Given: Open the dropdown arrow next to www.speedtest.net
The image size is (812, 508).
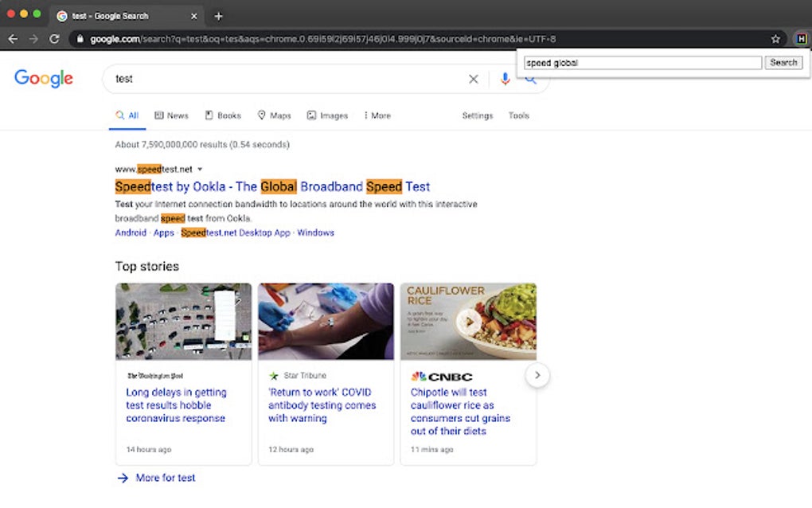Looking at the screenshot, I should [x=199, y=169].
